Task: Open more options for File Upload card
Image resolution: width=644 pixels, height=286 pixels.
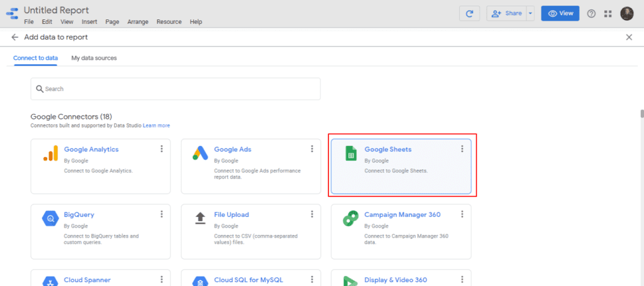Action: click(x=312, y=214)
